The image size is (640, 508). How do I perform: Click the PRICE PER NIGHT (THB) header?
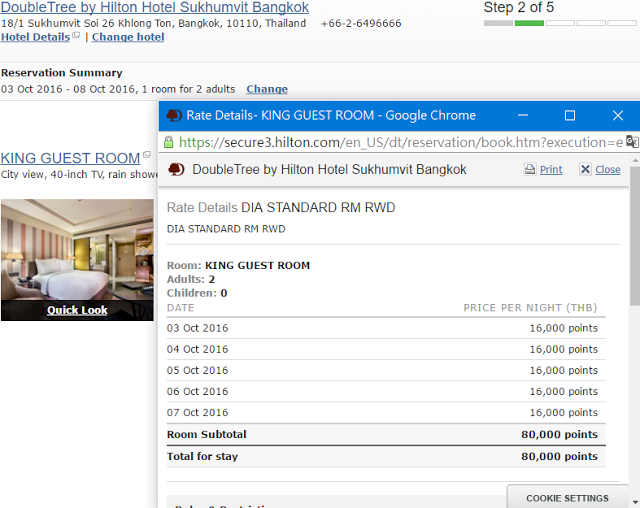(x=530, y=308)
